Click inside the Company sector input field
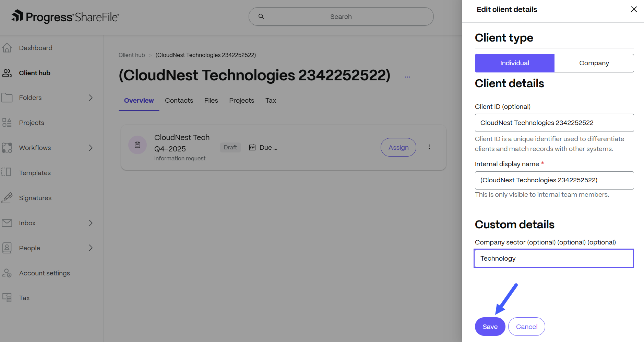 tap(553, 258)
